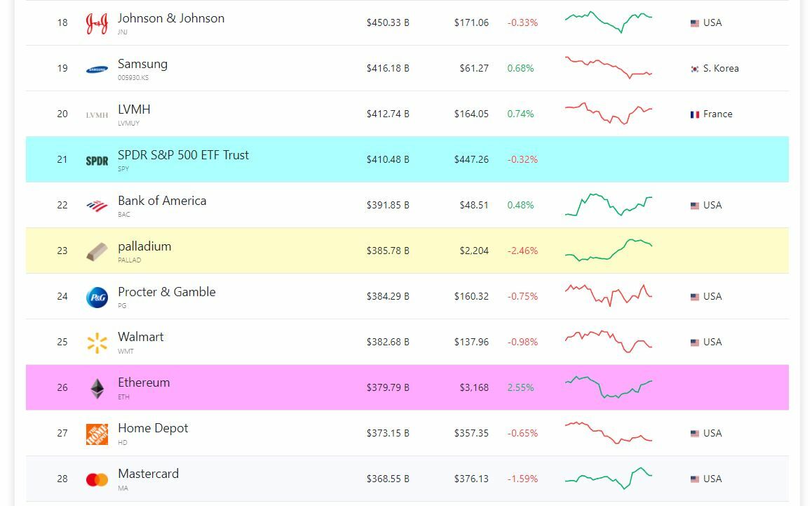Click the Walmart spark logo

tap(97, 342)
